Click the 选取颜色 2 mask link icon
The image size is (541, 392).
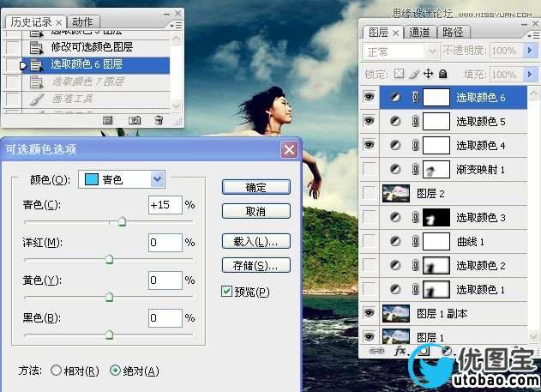[416, 265]
